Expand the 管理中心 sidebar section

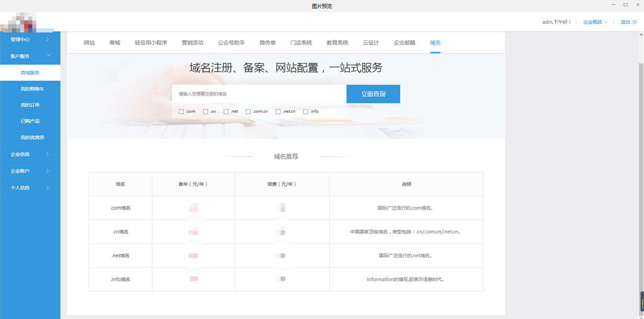pyautogui.click(x=30, y=39)
